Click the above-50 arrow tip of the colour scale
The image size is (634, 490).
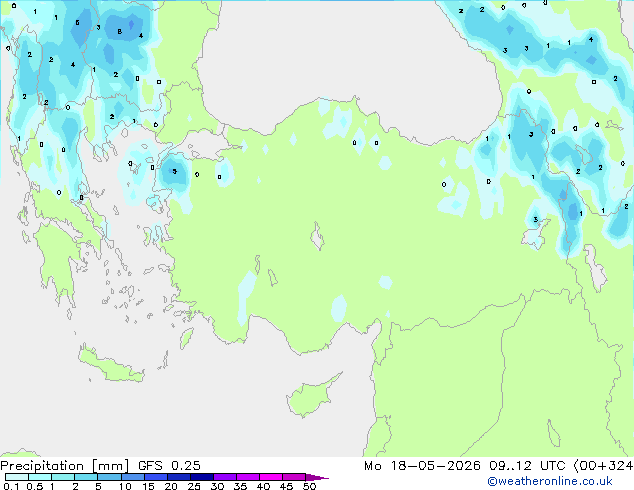click(x=317, y=477)
